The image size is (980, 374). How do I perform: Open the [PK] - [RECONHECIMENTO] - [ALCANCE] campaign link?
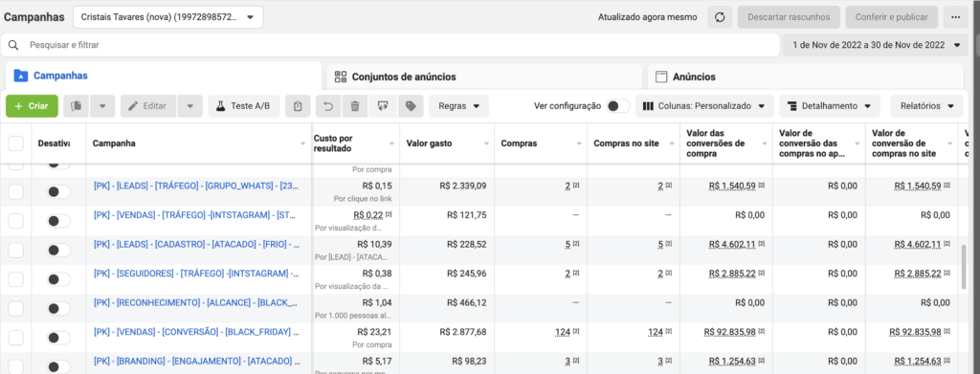(196, 302)
